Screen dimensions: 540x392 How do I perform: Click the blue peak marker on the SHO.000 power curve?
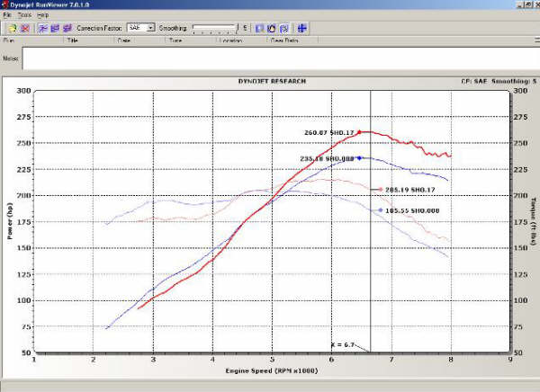coord(359,158)
